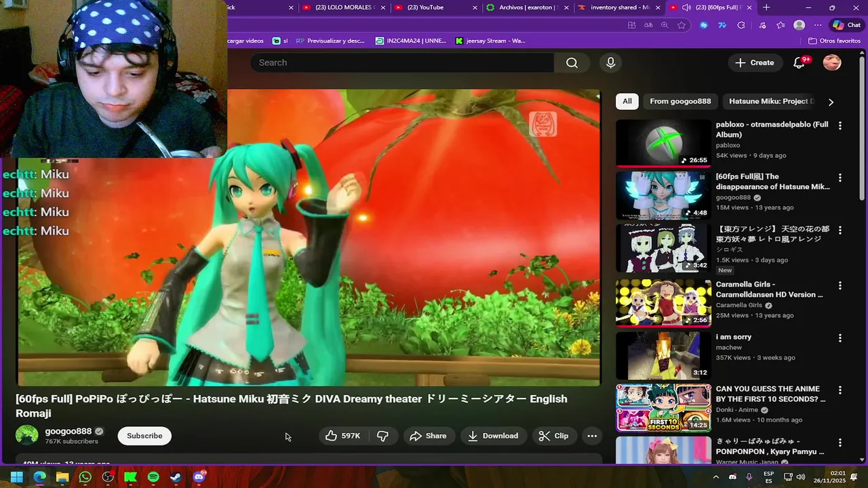The width and height of the screenshot is (868, 488).
Task: Open options for disappearance of Hatsune Miku video
Action: coord(840,178)
